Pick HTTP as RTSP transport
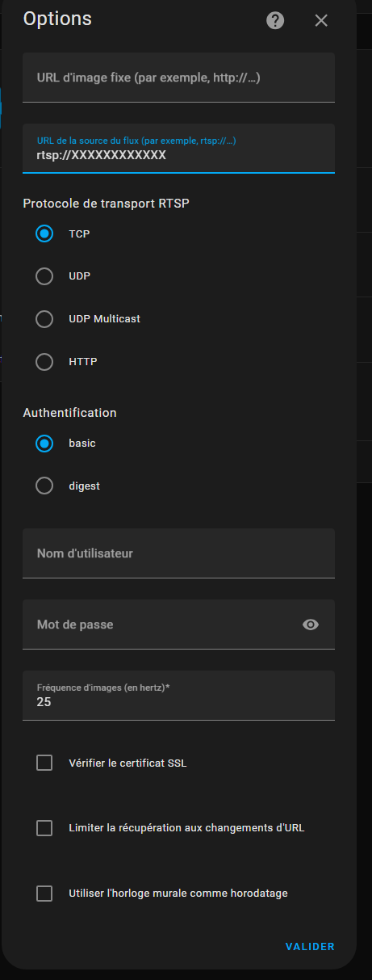The image size is (372, 980). tap(44, 362)
